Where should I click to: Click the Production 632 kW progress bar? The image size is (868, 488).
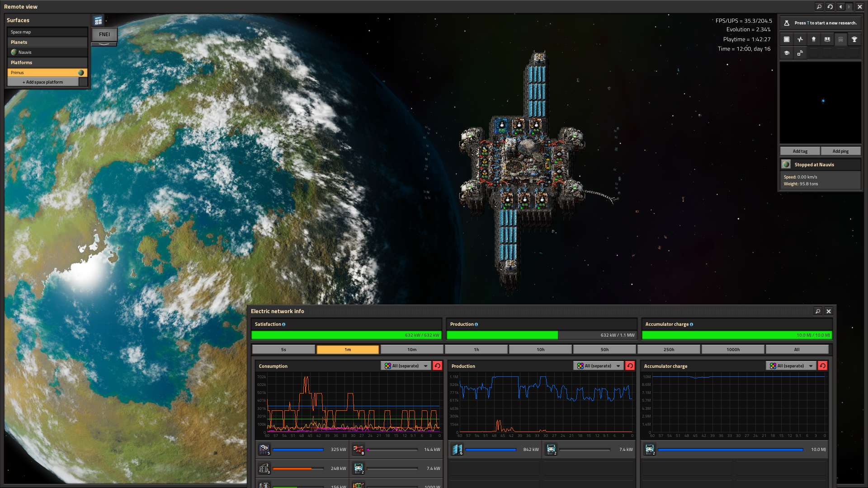coord(542,335)
